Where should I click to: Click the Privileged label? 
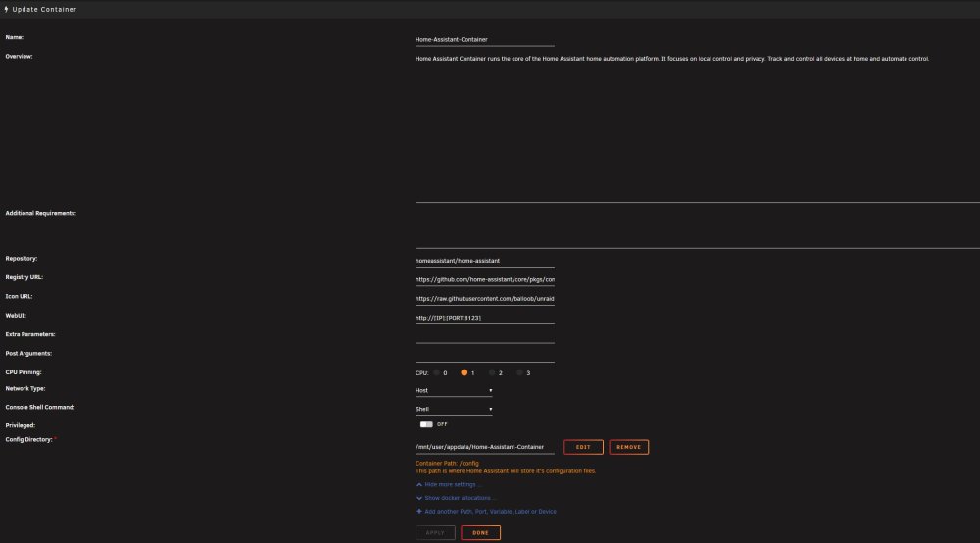(x=20, y=425)
